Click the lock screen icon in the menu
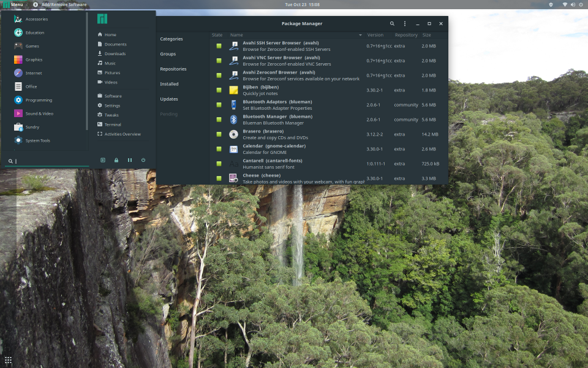Image resolution: width=588 pixels, height=368 pixels. [x=116, y=160]
